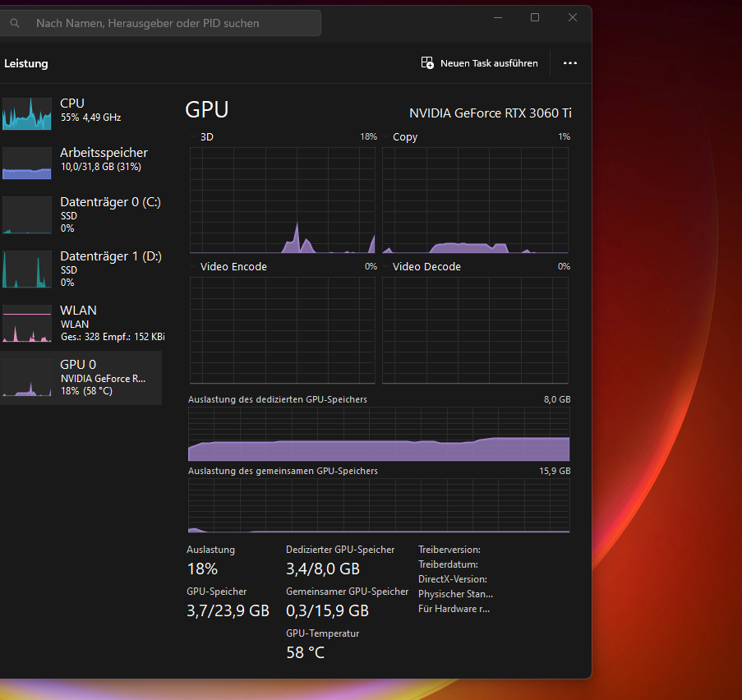The image size is (742, 700).
Task: Focus the name, publisher or PID search field
Action: [160, 23]
